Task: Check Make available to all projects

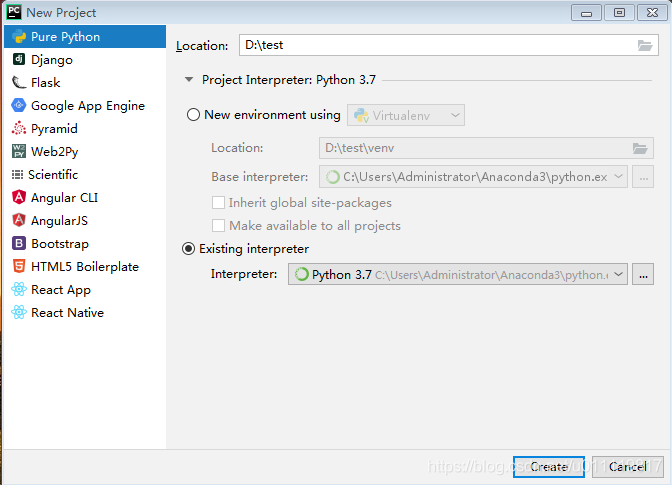Action: 219,225
